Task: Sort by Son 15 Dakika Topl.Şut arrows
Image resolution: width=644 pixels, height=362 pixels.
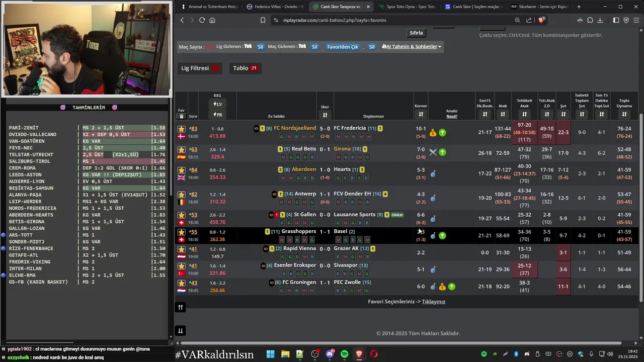Action: coord(602,115)
